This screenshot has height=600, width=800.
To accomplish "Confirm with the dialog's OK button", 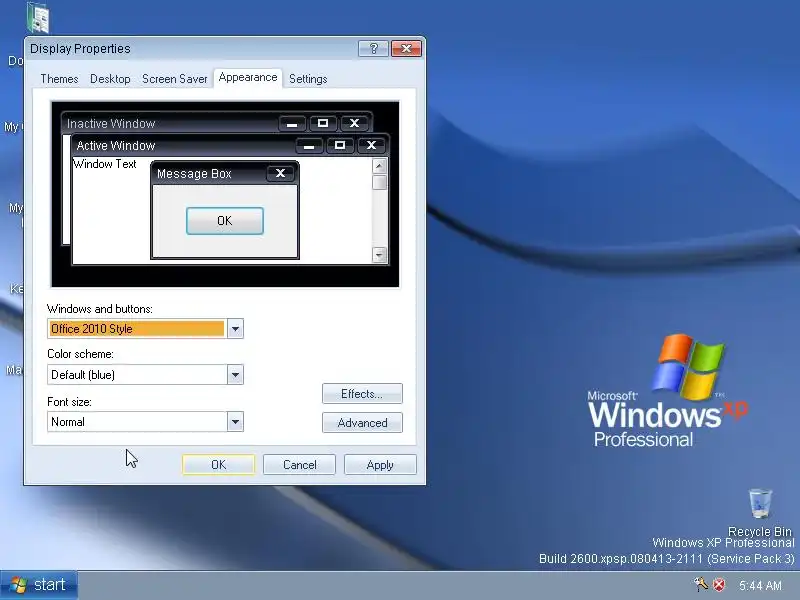I will tap(218, 465).
